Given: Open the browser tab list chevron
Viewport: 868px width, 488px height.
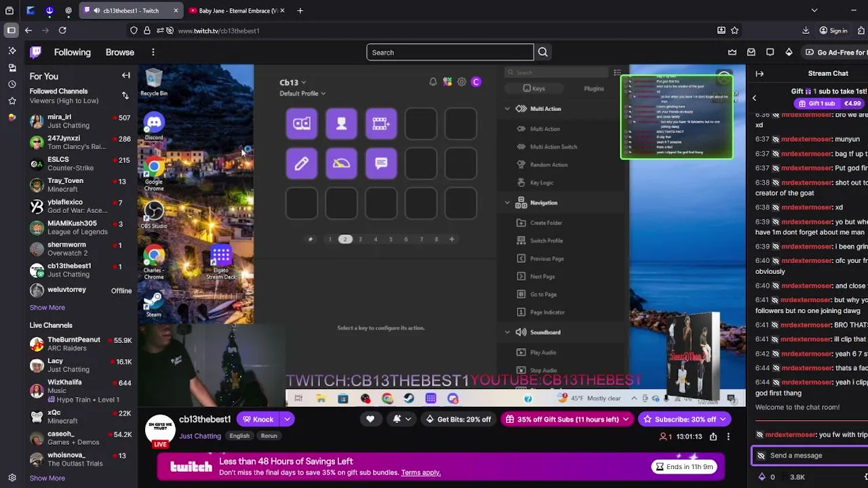Looking at the screenshot, I should tap(814, 10).
